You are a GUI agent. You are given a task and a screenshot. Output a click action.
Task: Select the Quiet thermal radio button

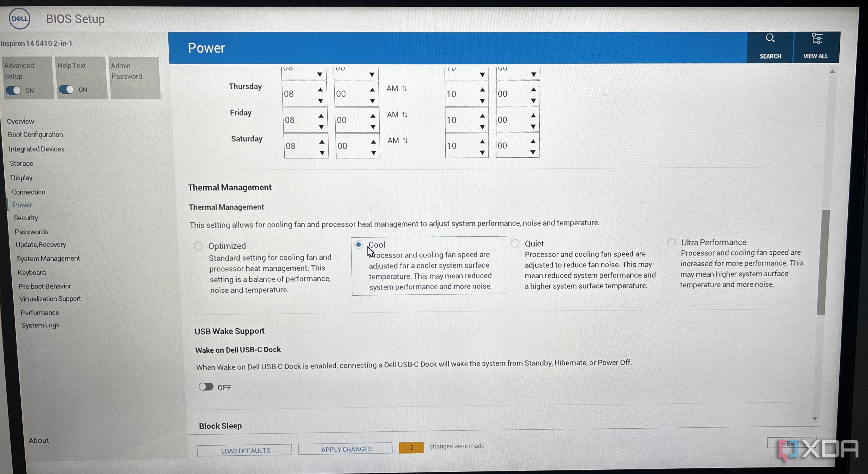click(515, 243)
